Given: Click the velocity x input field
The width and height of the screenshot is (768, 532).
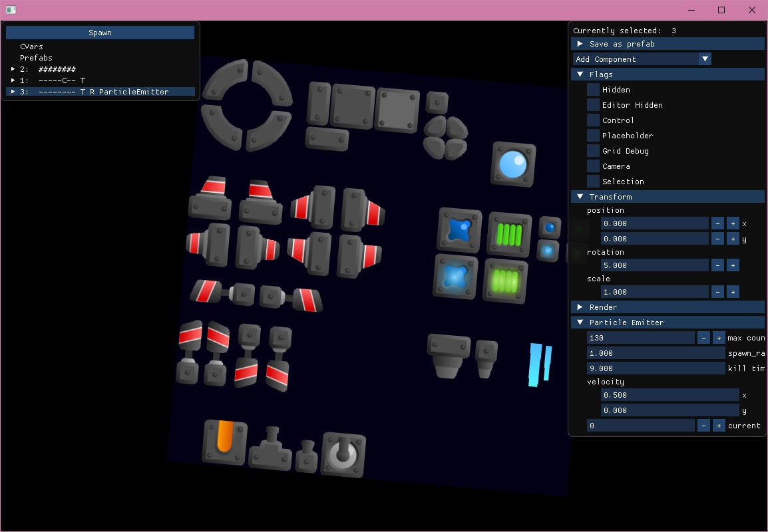Looking at the screenshot, I should point(670,395).
